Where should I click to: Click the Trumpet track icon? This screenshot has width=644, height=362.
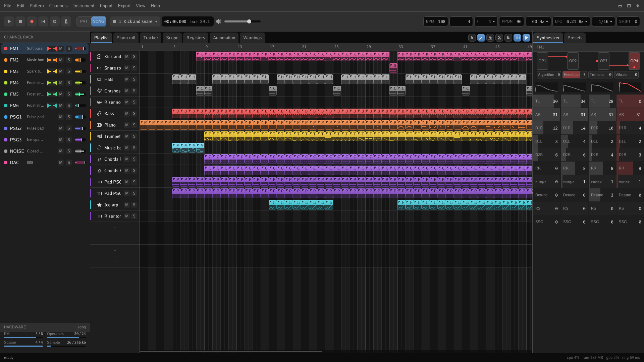point(99,136)
